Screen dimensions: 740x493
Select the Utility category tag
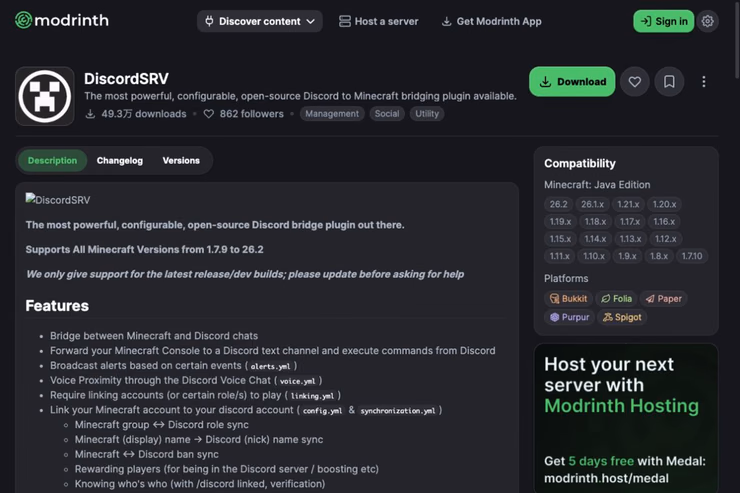427,114
